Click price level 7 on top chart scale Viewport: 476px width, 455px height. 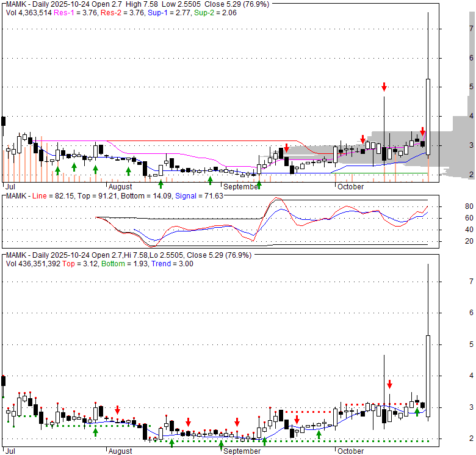pos(471,29)
